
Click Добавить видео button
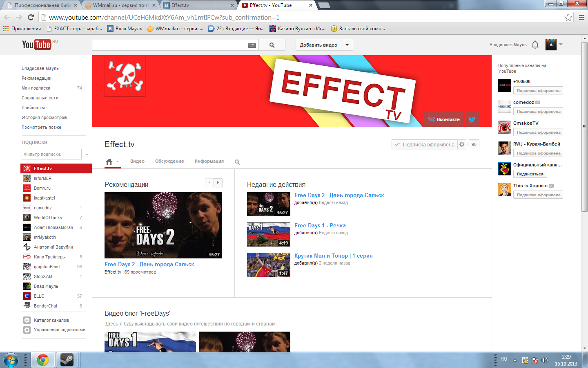click(x=318, y=45)
